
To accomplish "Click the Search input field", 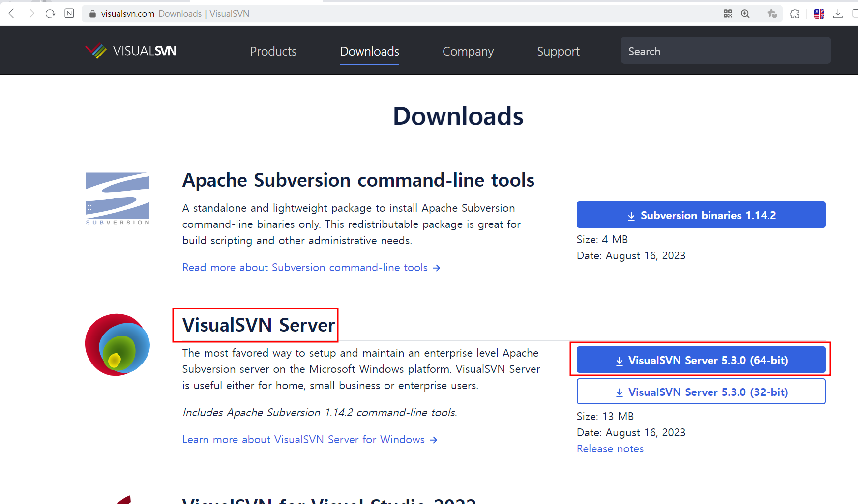I will tap(726, 50).
